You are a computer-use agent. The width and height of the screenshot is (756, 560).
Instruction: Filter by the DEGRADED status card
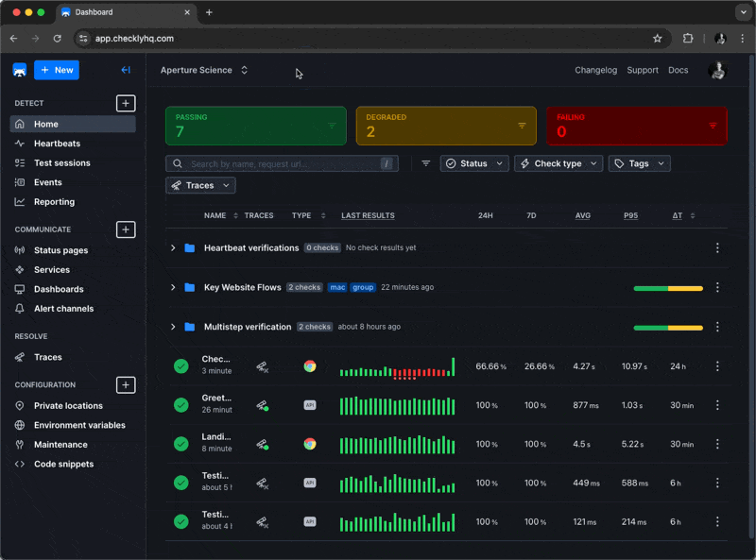tap(446, 126)
